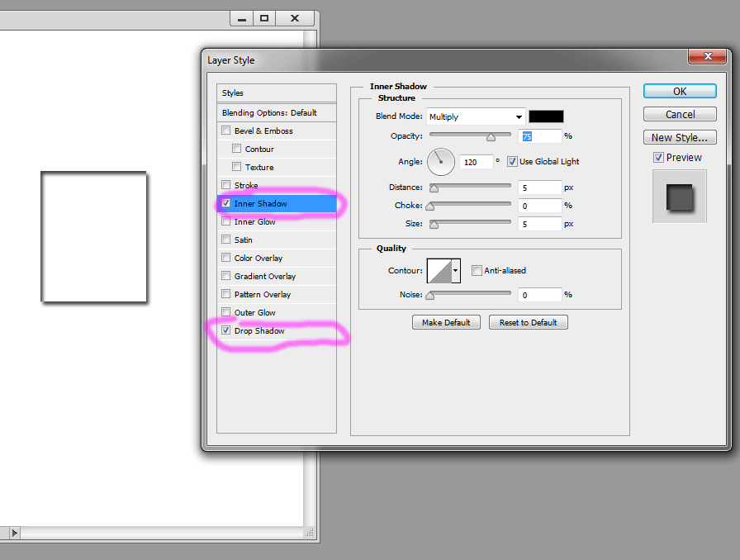Enable the Outer Glow checkbox

226,312
